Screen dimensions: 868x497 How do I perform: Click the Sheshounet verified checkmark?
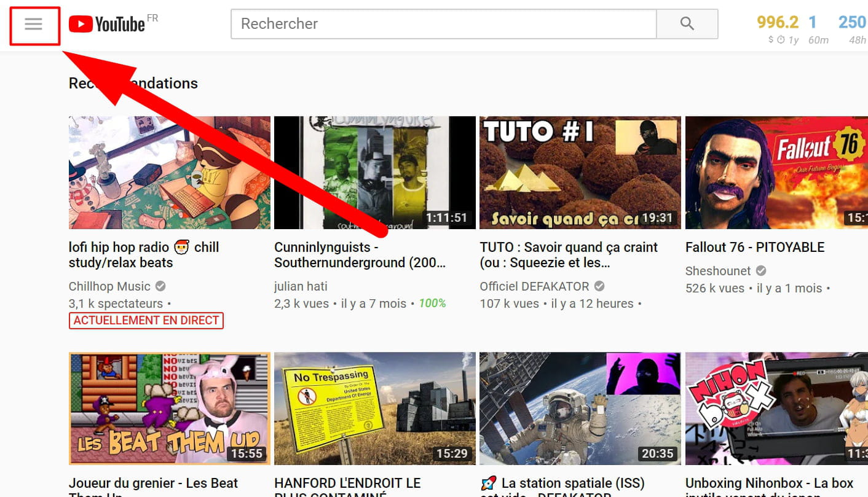coord(761,271)
